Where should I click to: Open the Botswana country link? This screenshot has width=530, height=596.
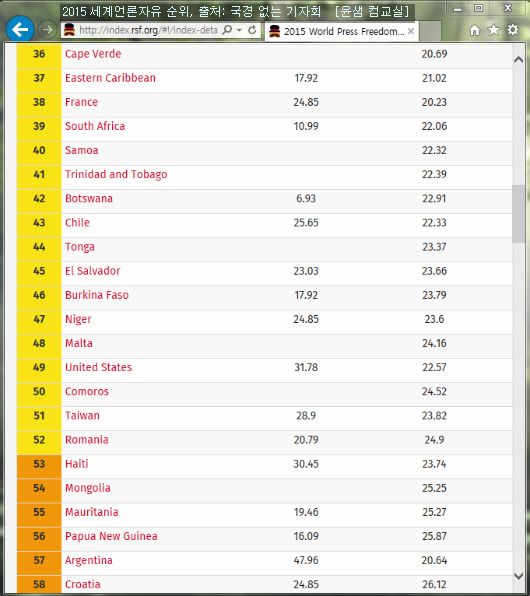pos(89,198)
